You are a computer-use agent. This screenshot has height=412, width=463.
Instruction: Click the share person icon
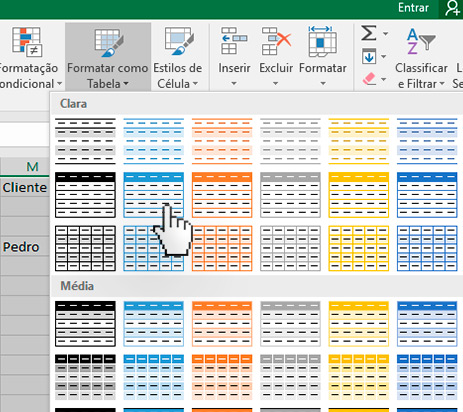(452, 8)
